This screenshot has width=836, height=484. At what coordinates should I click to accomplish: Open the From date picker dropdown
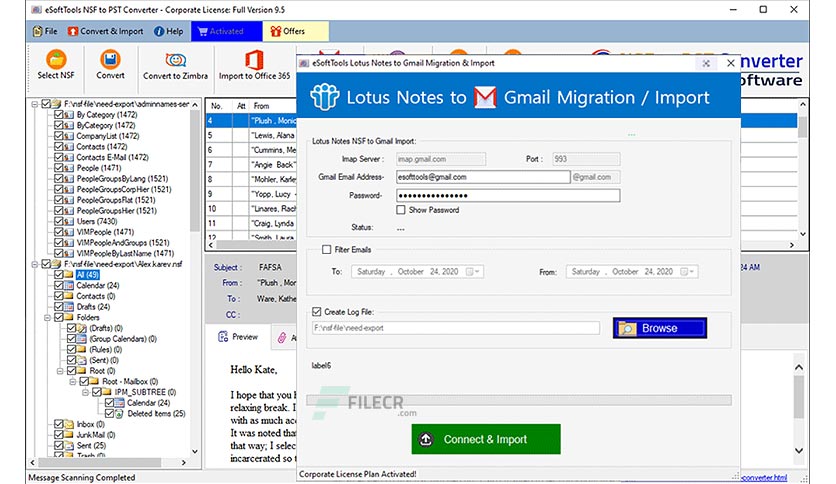click(x=688, y=272)
